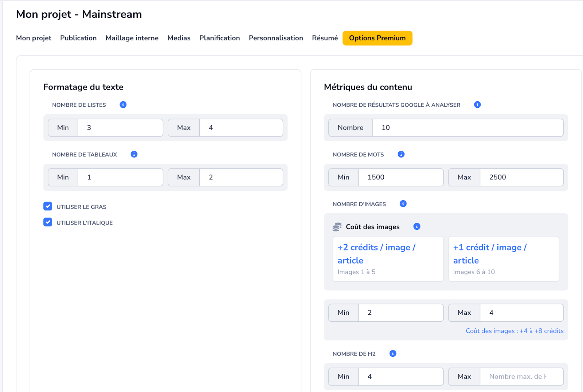Image resolution: width=583 pixels, height=392 pixels.
Task: Click Max images field showing 4
Action: pyautogui.click(x=522, y=313)
